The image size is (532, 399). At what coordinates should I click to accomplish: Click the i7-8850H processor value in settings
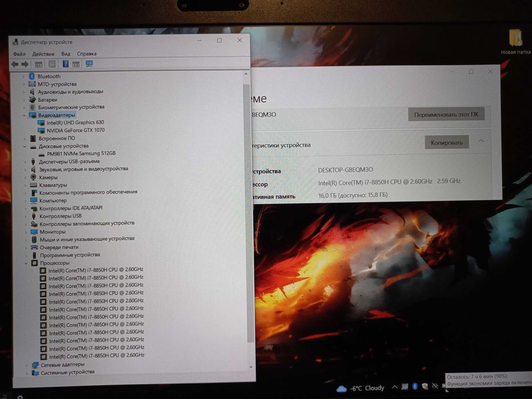coord(389,181)
